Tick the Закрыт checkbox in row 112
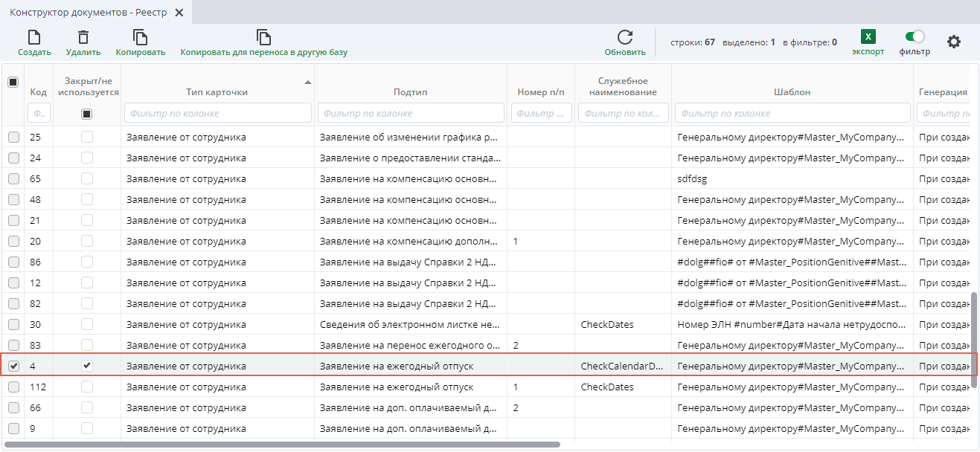The image size is (980, 452). 87,387
